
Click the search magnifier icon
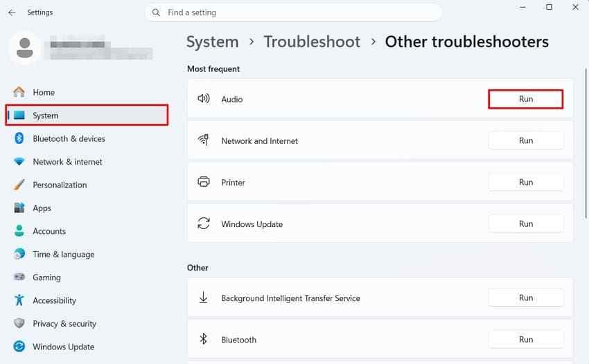click(156, 12)
